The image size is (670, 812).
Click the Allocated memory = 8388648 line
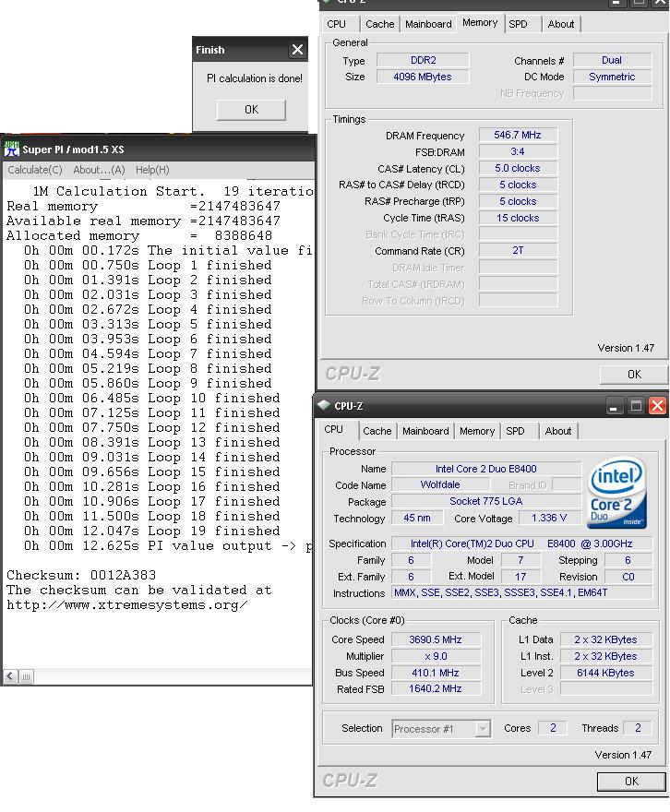point(139,235)
